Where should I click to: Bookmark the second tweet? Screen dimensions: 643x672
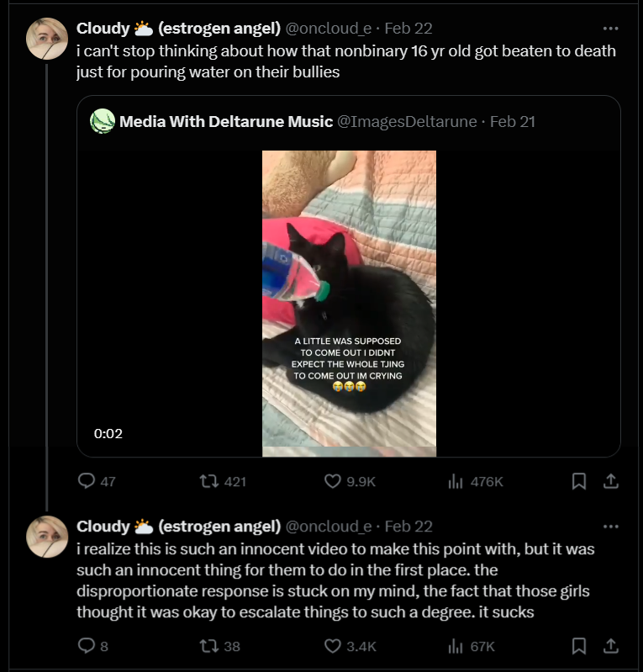pyautogui.click(x=579, y=646)
